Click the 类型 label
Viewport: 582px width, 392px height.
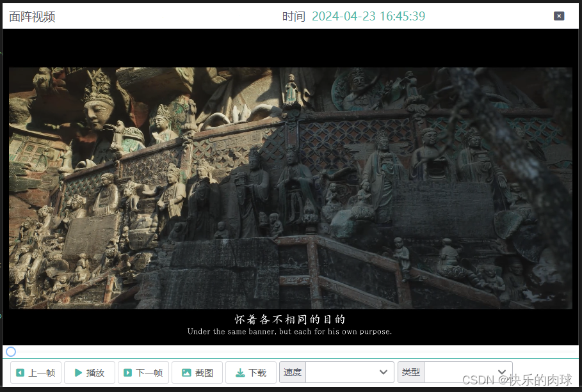411,372
